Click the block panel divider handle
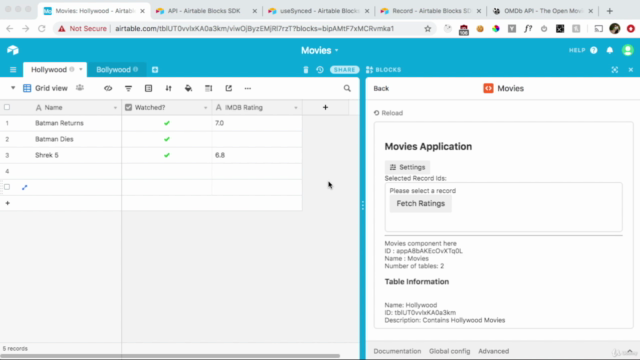This screenshot has width=640, height=360. click(362, 205)
